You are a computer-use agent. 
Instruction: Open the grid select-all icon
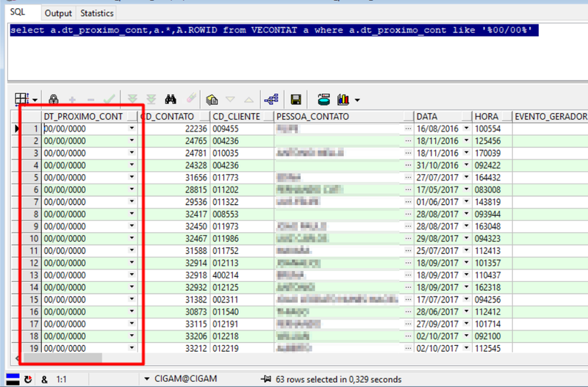(22, 100)
